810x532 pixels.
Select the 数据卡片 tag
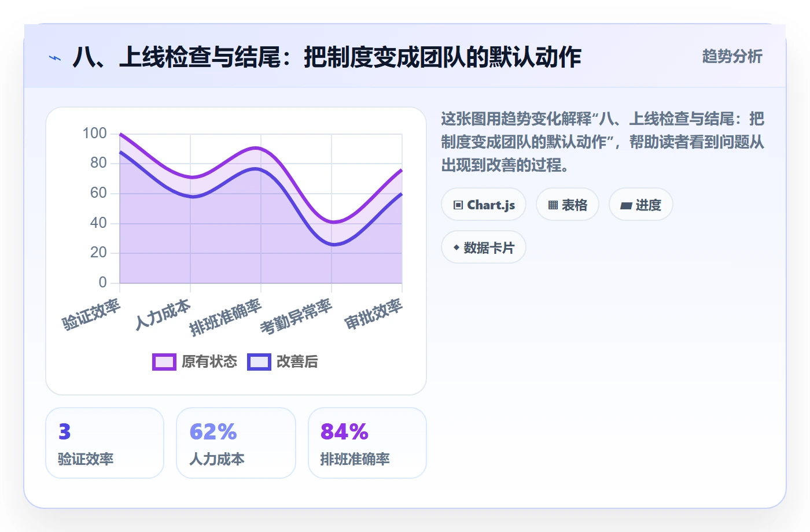(484, 247)
